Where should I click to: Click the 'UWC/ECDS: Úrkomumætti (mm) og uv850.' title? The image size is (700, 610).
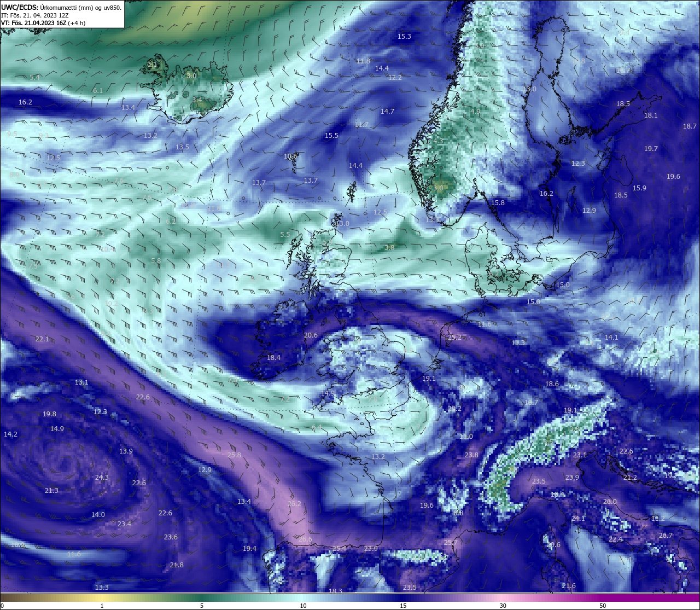tap(61, 8)
